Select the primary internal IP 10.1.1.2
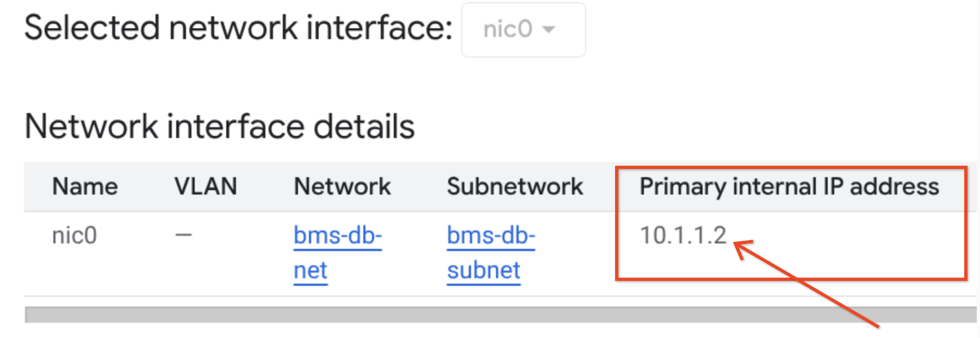Viewport: 980px width, 338px height. [681, 235]
